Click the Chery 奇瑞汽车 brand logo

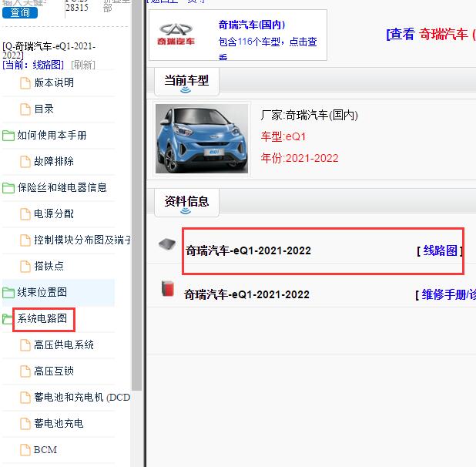176,34
